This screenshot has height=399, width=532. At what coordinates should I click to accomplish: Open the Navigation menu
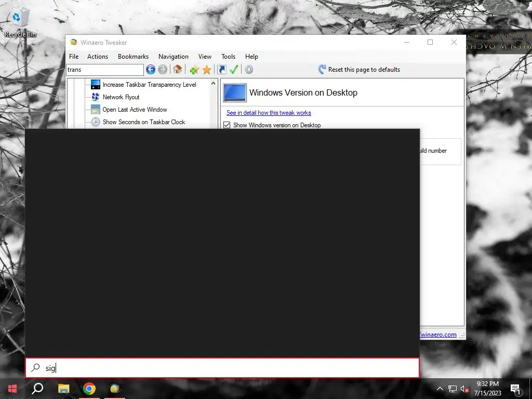[x=174, y=57]
